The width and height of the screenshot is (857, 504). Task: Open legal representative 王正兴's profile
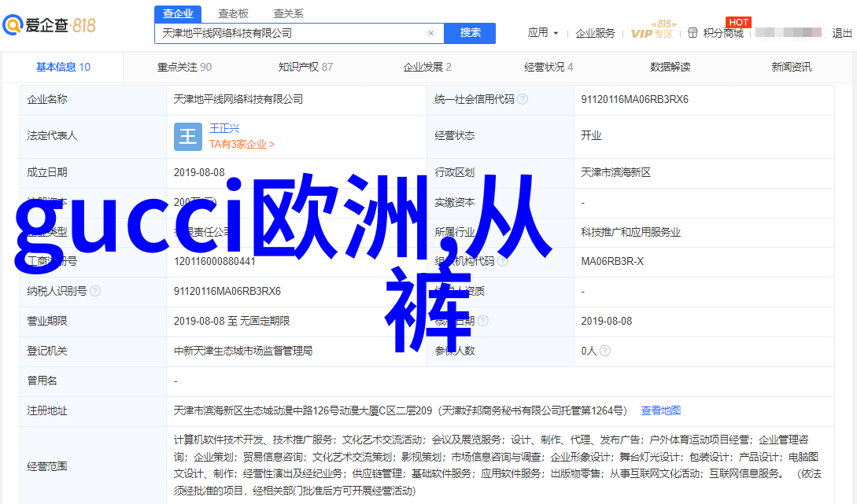tap(224, 128)
